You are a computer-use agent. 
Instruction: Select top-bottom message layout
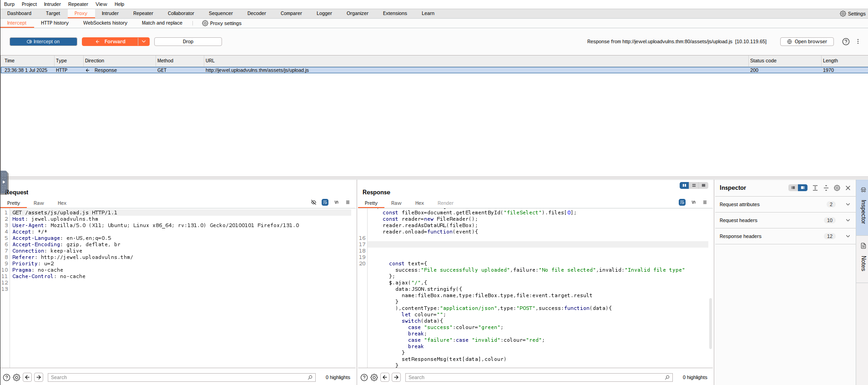pyautogui.click(x=694, y=185)
